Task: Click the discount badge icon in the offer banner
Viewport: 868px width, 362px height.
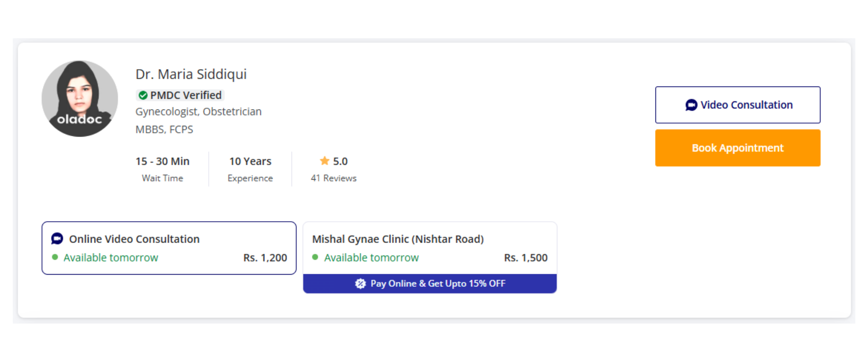Action: pyautogui.click(x=360, y=284)
